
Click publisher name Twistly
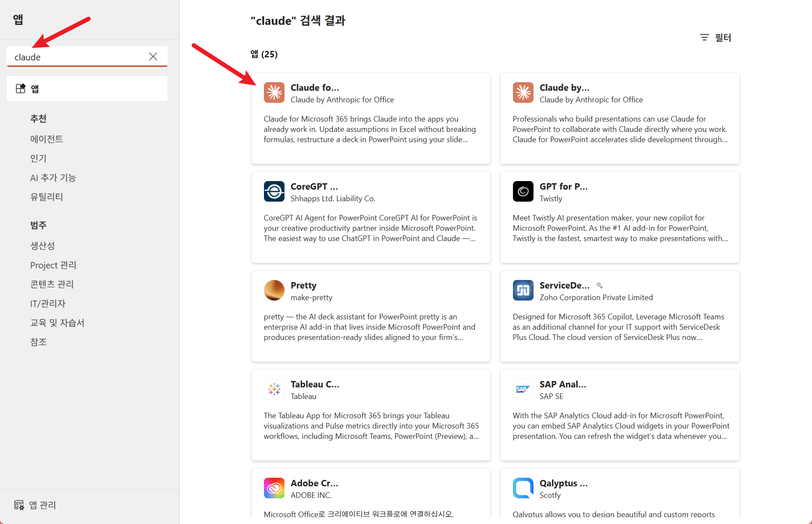(x=551, y=198)
